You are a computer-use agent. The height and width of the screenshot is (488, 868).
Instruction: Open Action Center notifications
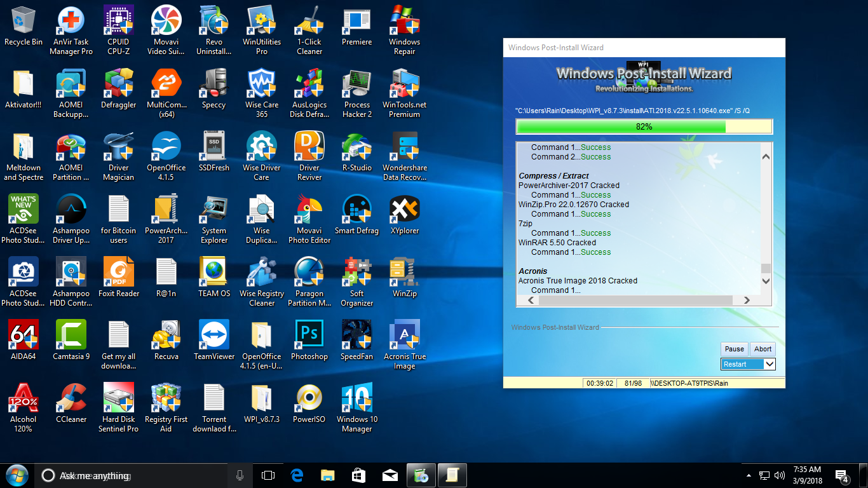pyautogui.click(x=843, y=476)
